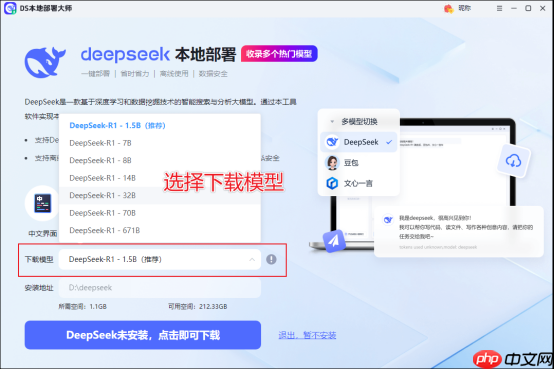Minimize the DS本地部署大师 window
Screen dimensions: 554x369
point(514,8)
